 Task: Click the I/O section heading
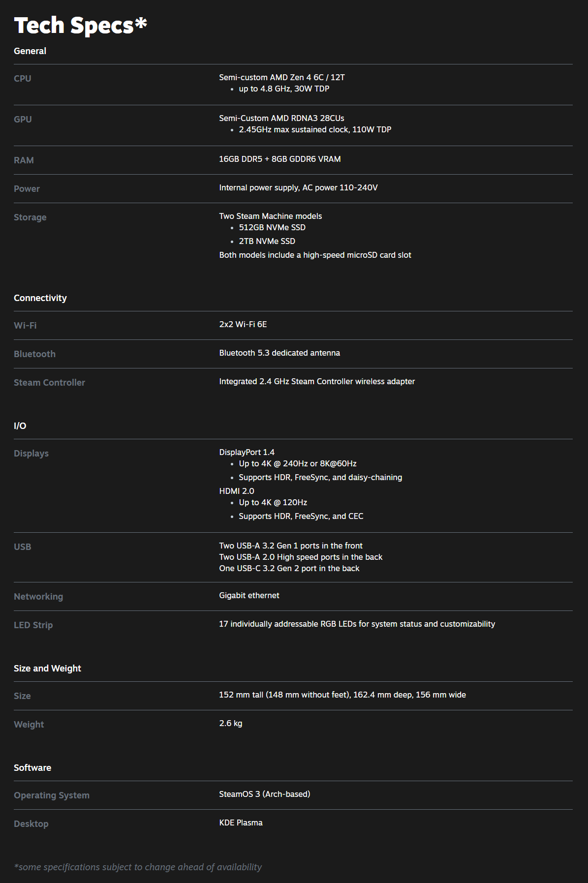[20, 426]
